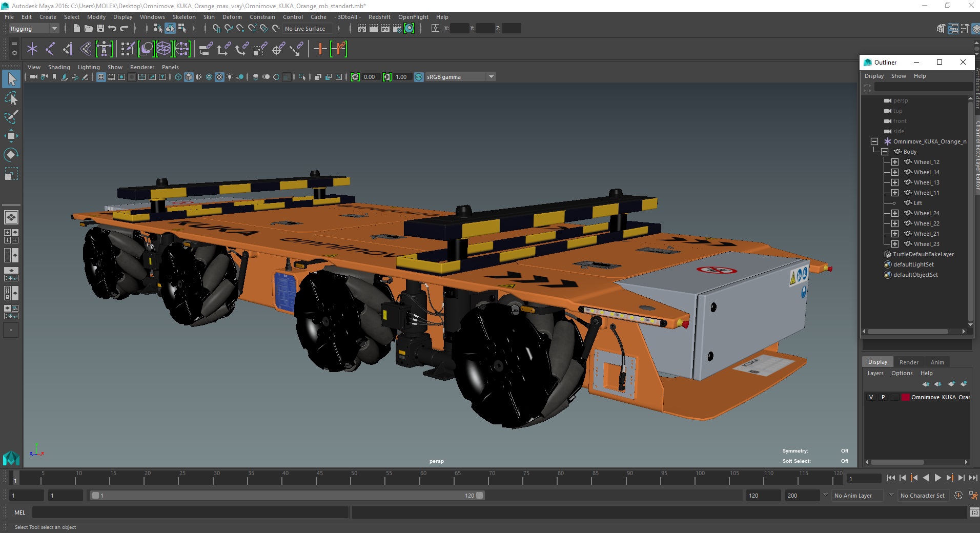Toggle Use All Lights in panel toolbar
The width and height of the screenshot is (980, 533).
coord(230,77)
